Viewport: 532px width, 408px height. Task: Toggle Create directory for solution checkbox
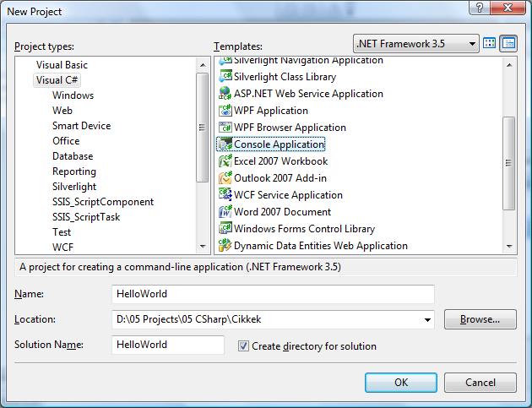coord(243,346)
